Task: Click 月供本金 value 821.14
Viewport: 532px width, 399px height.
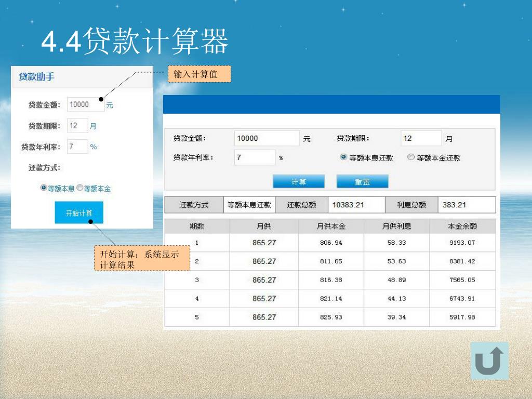Action: tap(331, 299)
